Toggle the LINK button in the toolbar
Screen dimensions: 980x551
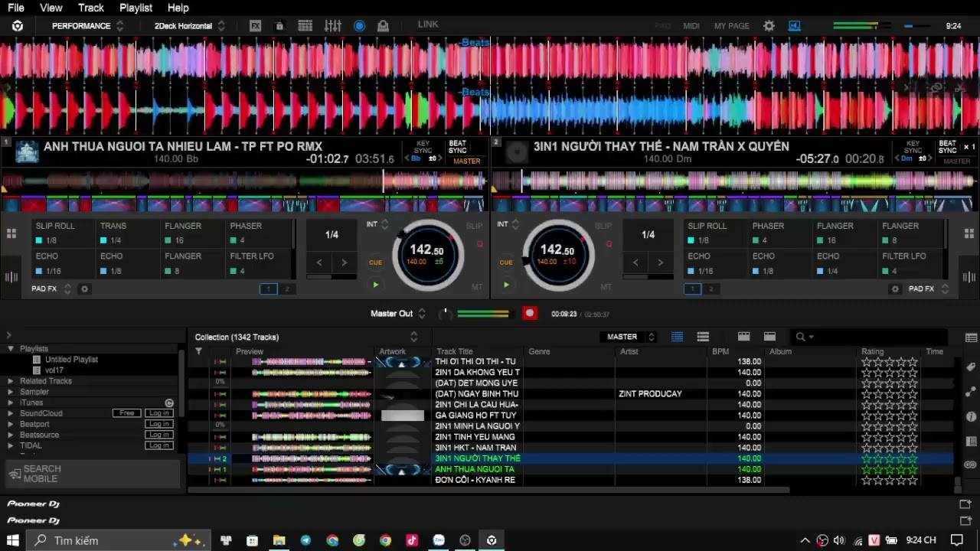[428, 24]
